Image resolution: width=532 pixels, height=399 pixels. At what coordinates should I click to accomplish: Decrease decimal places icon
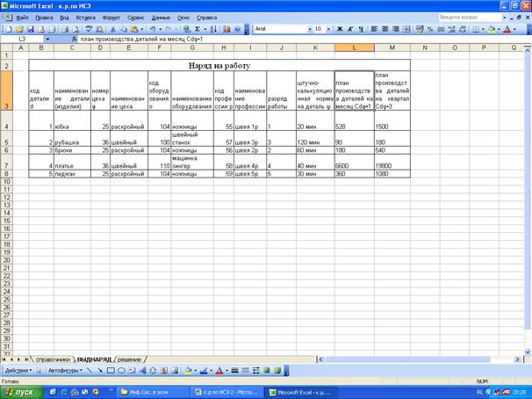(x=463, y=30)
